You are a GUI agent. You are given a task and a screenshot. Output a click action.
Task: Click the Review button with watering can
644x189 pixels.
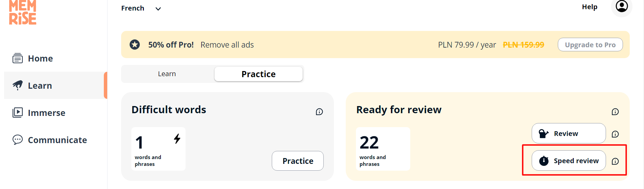click(569, 134)
